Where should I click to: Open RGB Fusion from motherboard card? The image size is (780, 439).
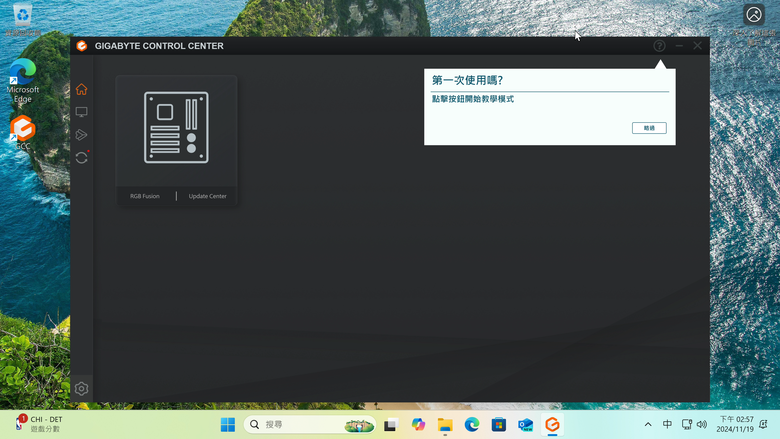(x=145, y=196)
